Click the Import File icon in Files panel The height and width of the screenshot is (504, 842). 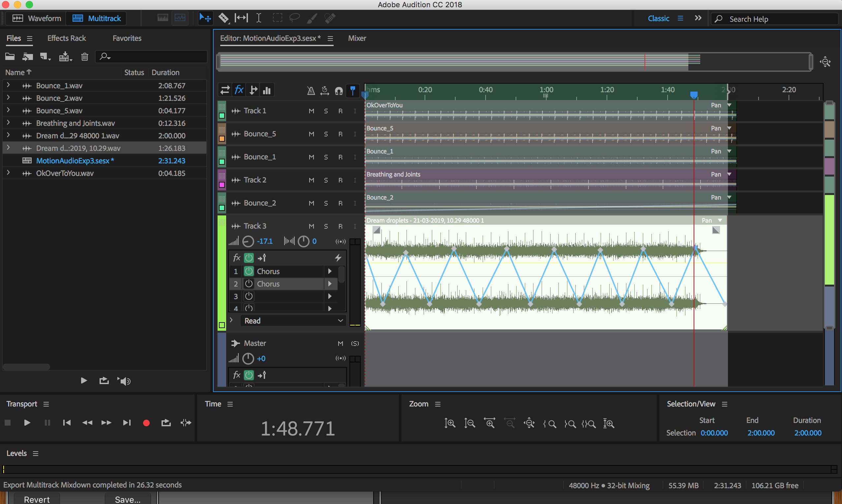27,57
